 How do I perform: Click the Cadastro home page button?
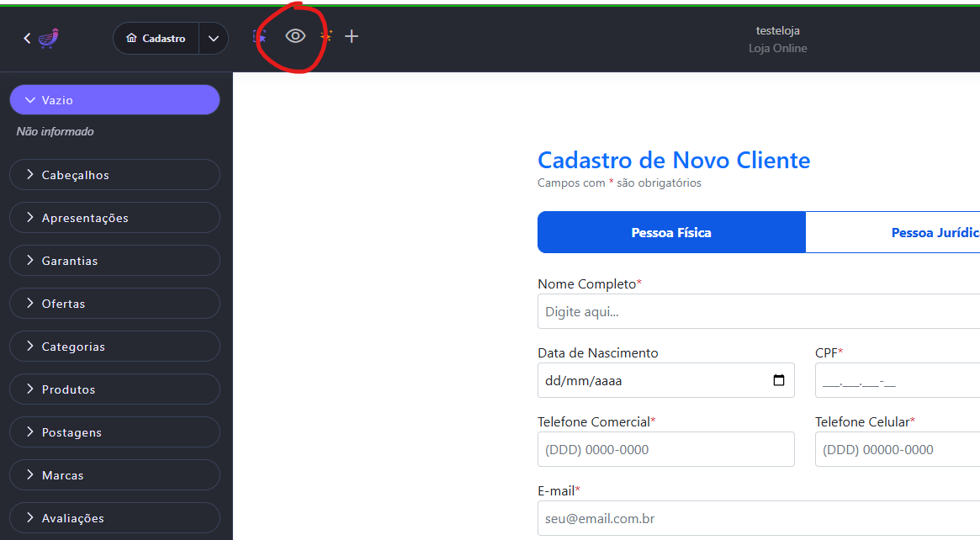(156, 39)
